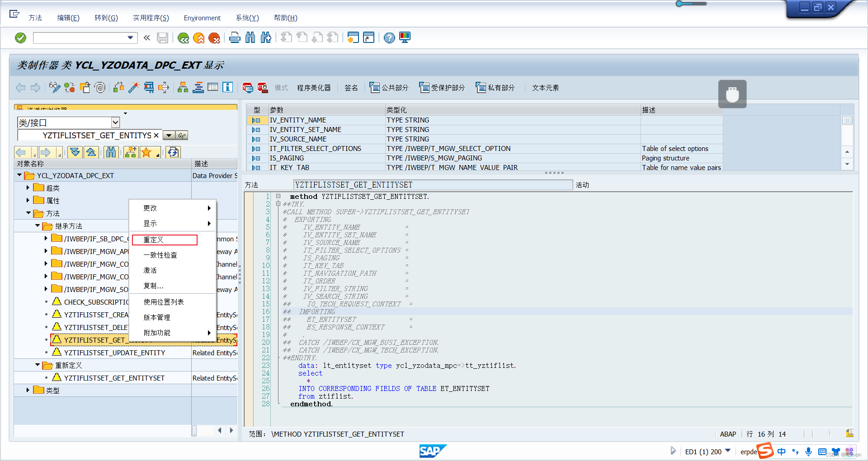Click the ED1 (1) 200 system dropdown arrow
868x461 pixels.
pyautogui.click(x=728, y=451)
